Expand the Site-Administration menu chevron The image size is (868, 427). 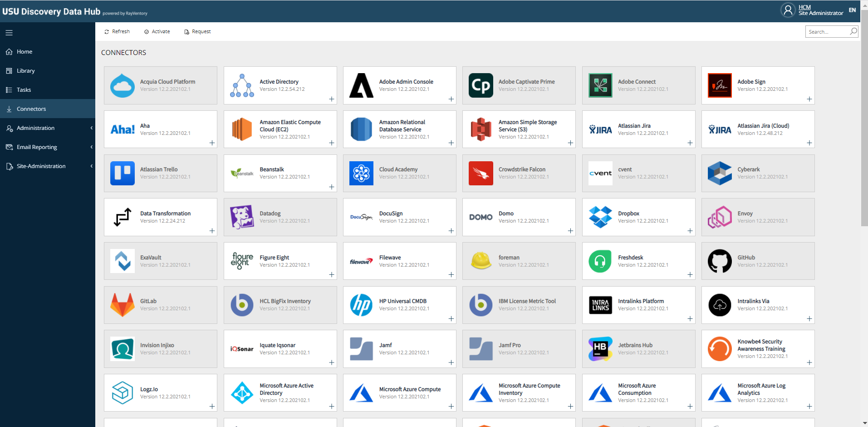pos(91,166)
